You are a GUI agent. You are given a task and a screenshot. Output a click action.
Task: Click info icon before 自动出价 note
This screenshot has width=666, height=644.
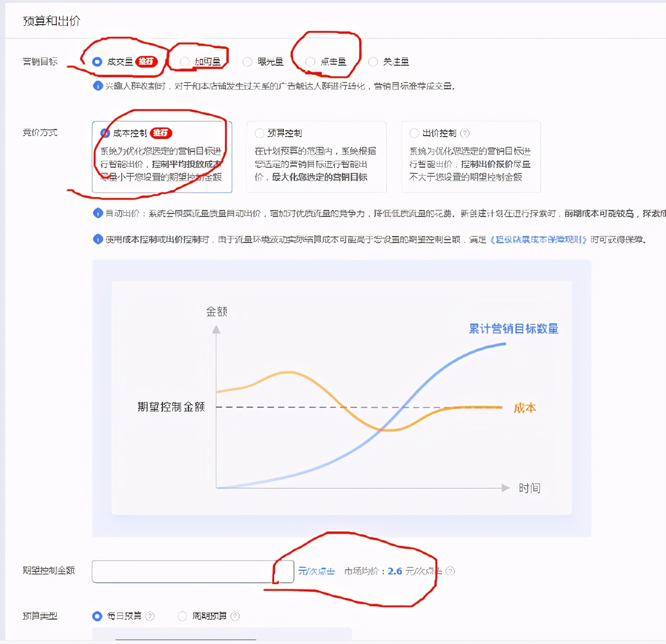(97, 213)
